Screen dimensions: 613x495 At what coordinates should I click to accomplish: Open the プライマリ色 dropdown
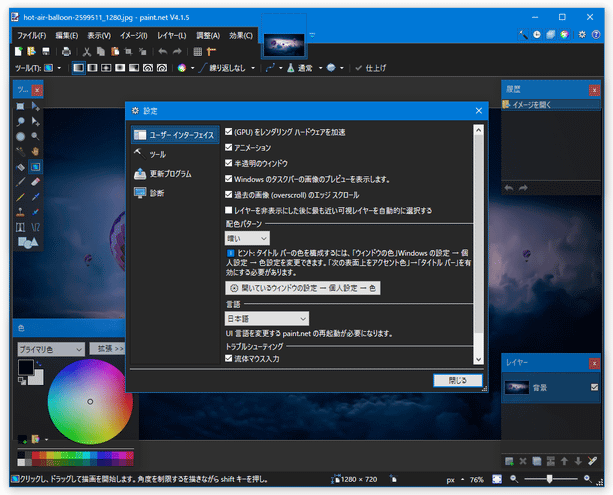pyautogui.click(x=51, y=349)
